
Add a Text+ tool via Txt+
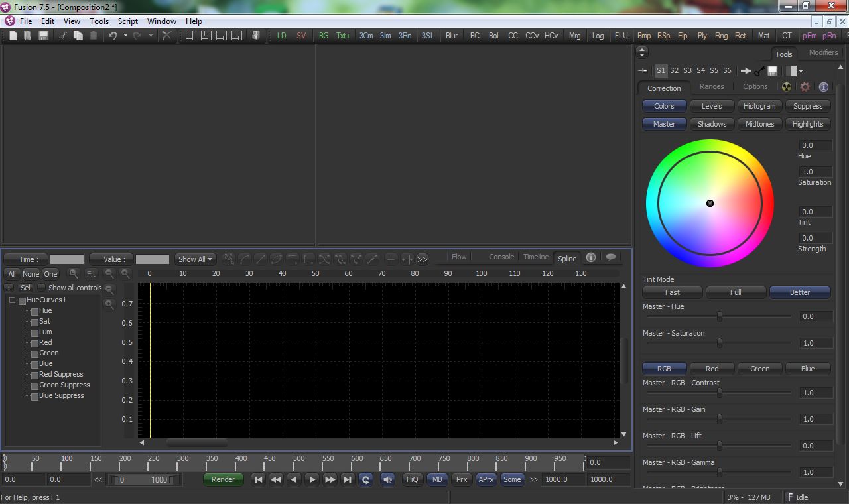coord(343,36)
